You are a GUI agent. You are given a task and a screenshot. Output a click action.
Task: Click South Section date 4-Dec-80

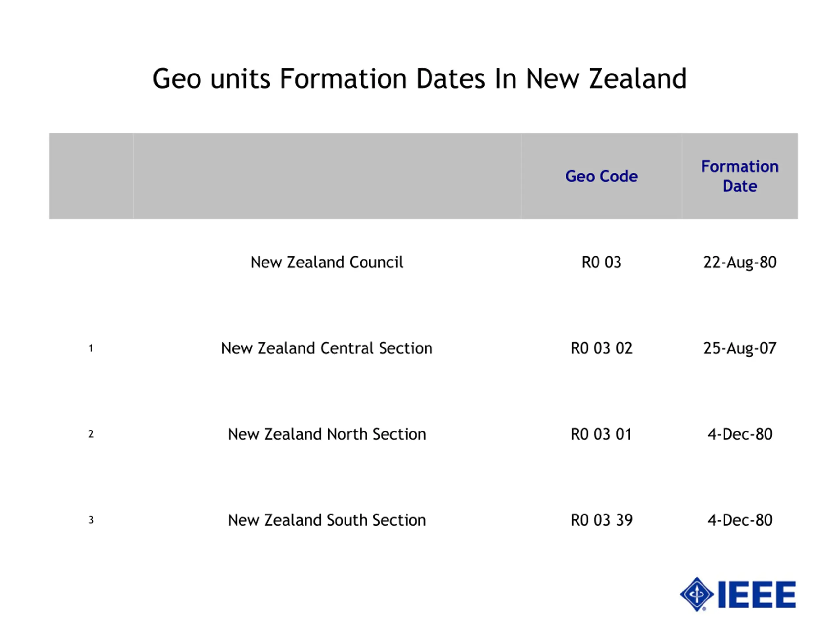click(740, 520)
